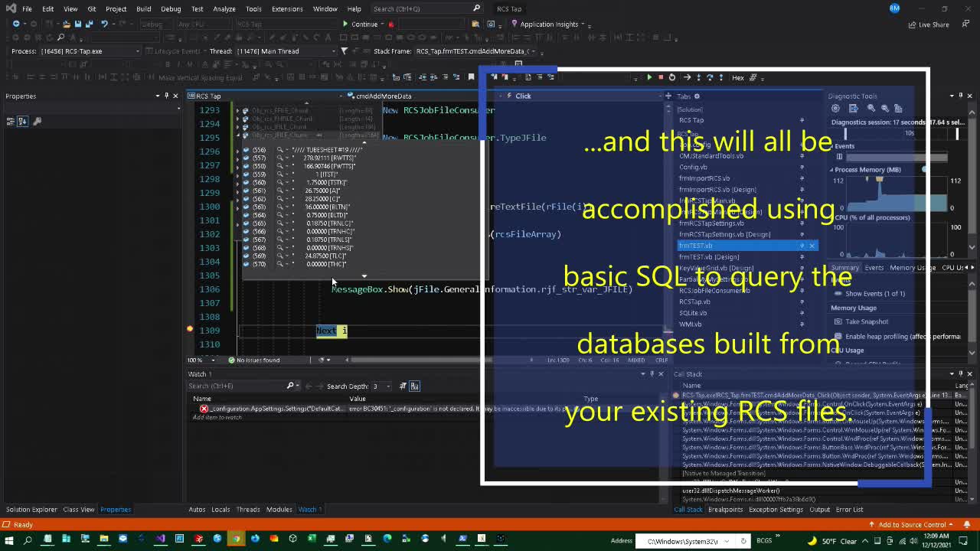The width and height of the screenshot is (980, 551).
Task: Open the Breakpoints tab
Action: click(725, 510)
